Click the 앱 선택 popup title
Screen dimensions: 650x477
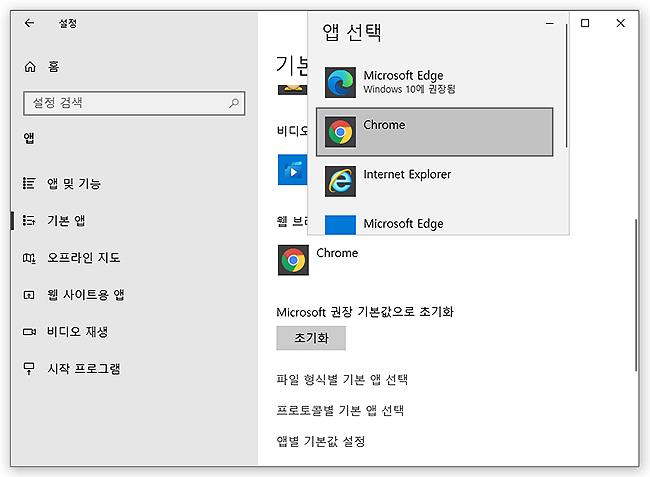tap(352, 32)
